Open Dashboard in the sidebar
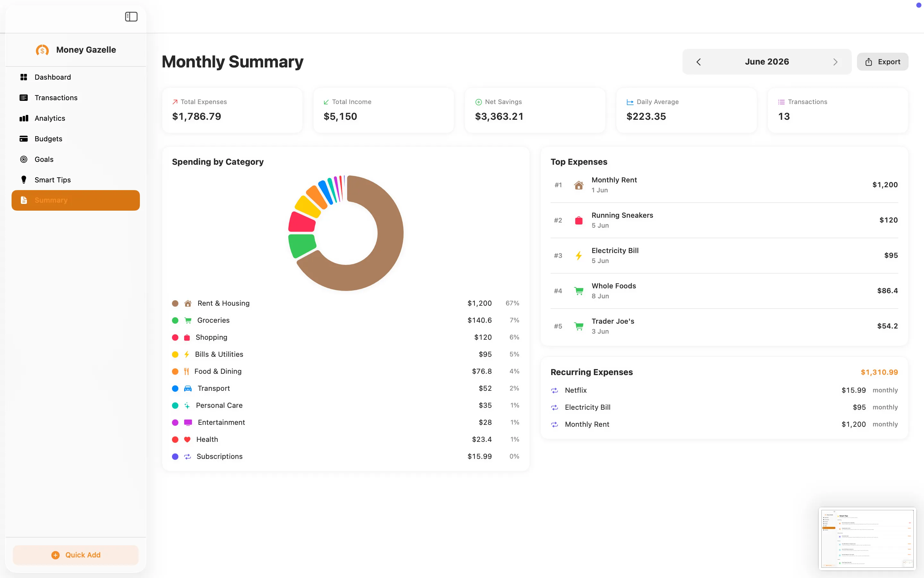The image size is (924, 578). pos(76,77)
